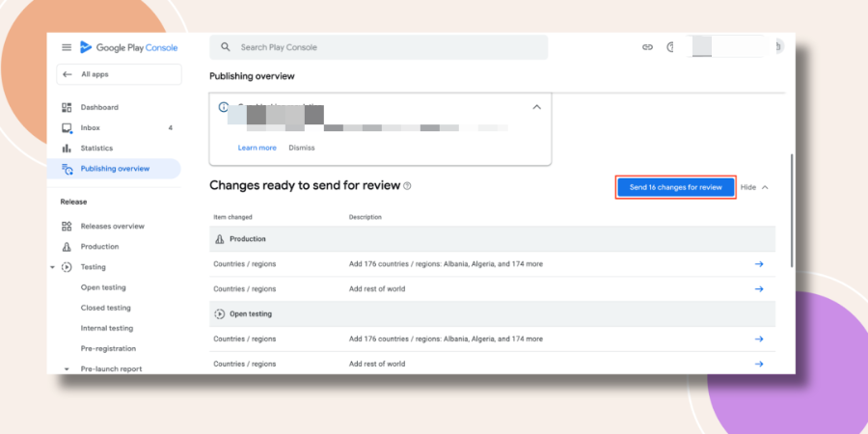Click in Search Play Console field
The height and width of the screenshot is (434, 868).
[379, 47]
